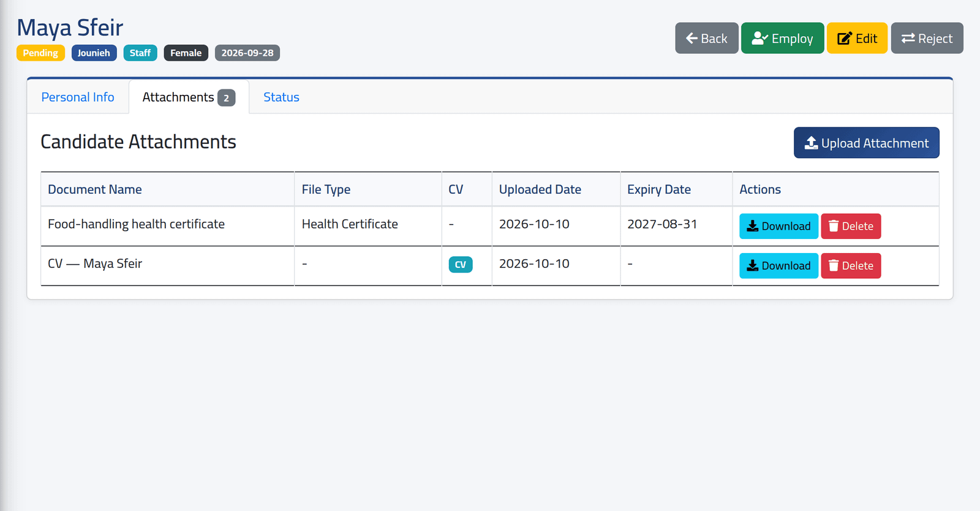
Task: Open the Status tab
Action: click(x=281, y=97)
